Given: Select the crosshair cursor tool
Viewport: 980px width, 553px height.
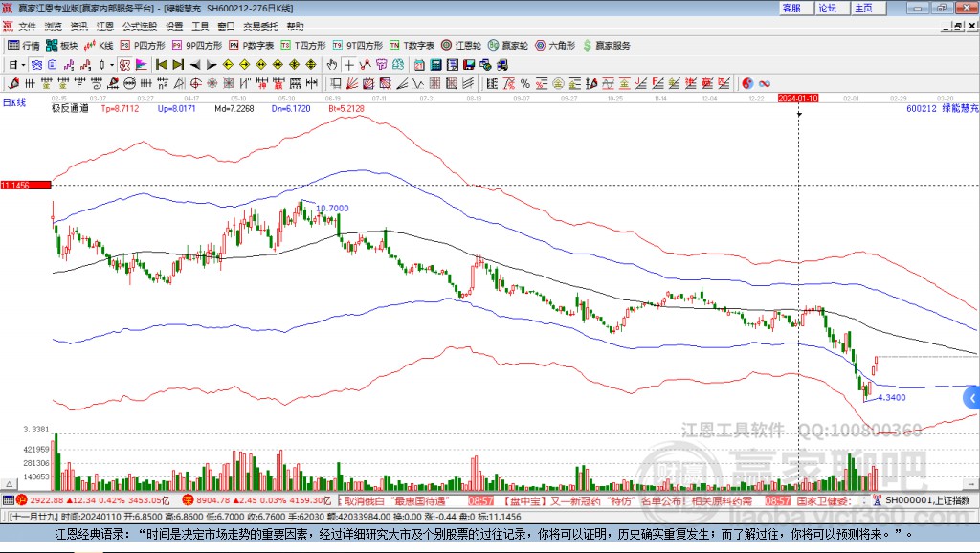Looking at the screenshot, I should pyautogui.click(x=349, y=65).
